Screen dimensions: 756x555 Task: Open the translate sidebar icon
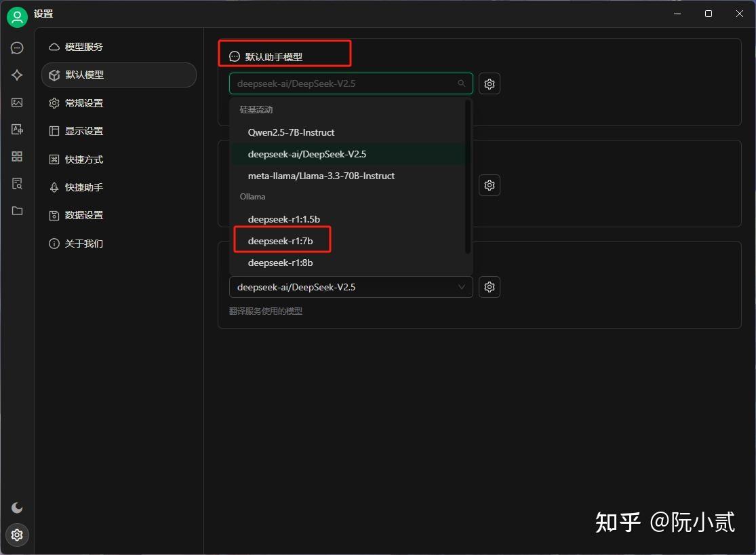17,130
